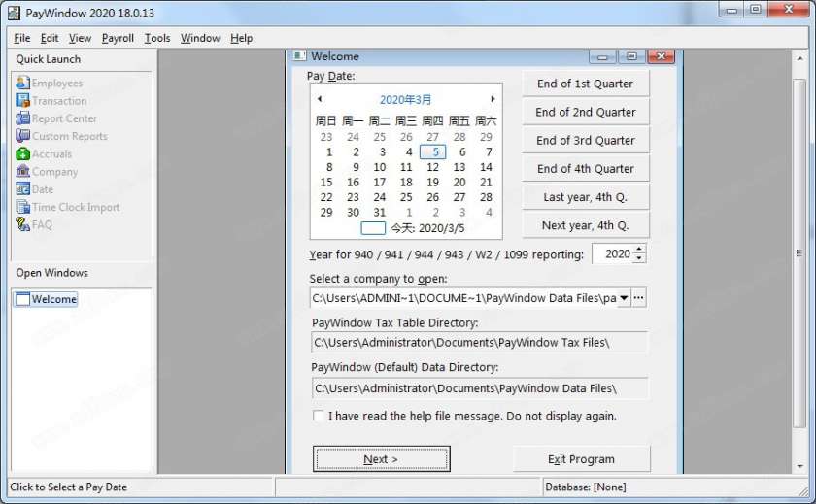816x504 pixels.
Task: Open the Tools menu
Action: tap(157, 38)
